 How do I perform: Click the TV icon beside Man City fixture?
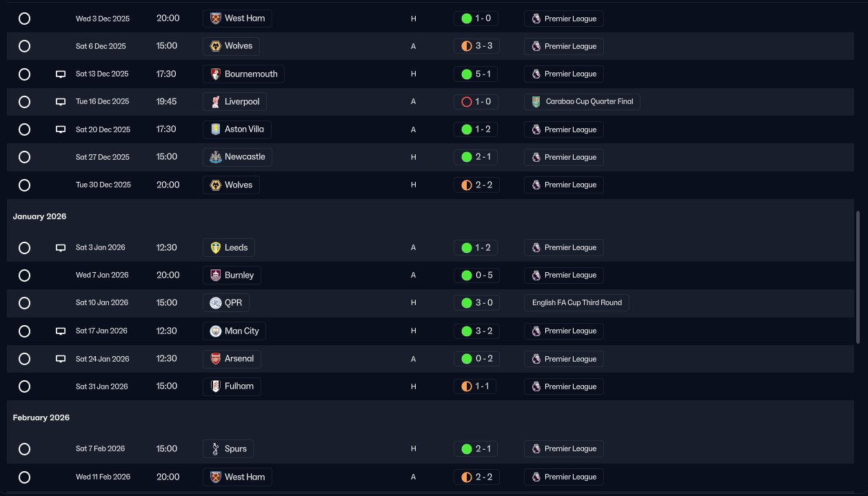(x=61, y=331)
